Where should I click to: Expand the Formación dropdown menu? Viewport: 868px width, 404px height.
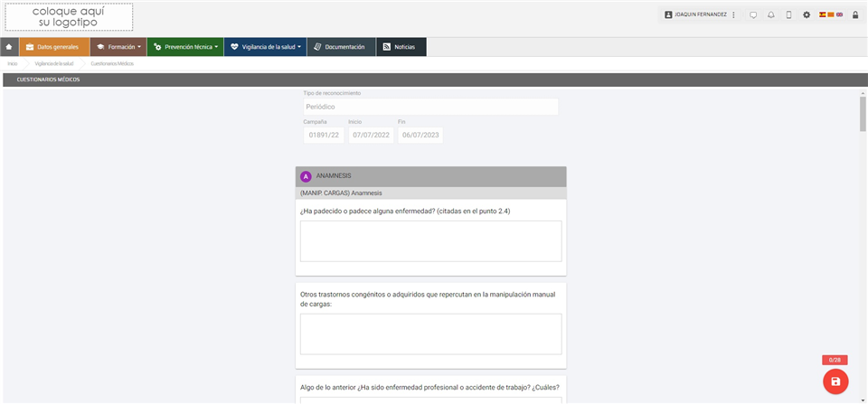pyautogui.click(x=118, y=47)
